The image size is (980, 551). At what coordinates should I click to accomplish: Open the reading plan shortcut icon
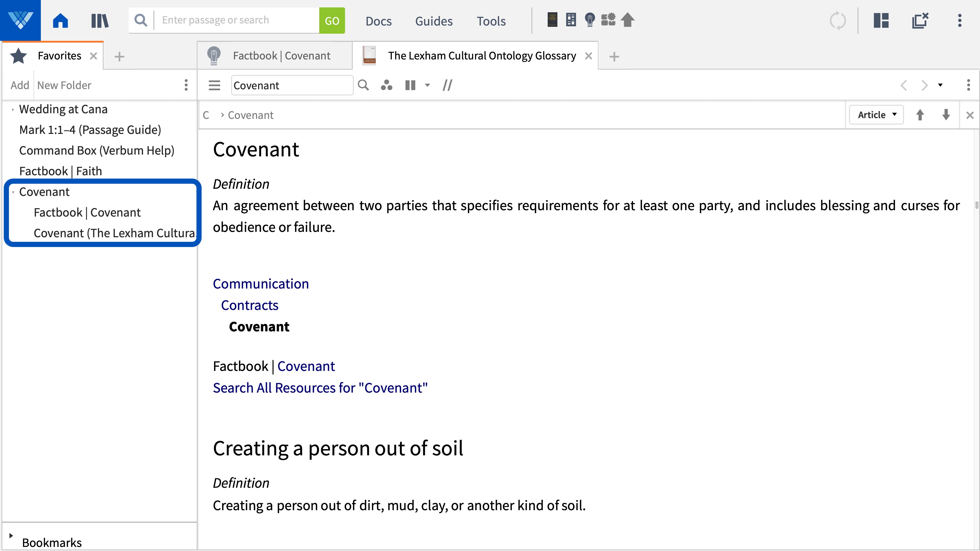[571, 20]
